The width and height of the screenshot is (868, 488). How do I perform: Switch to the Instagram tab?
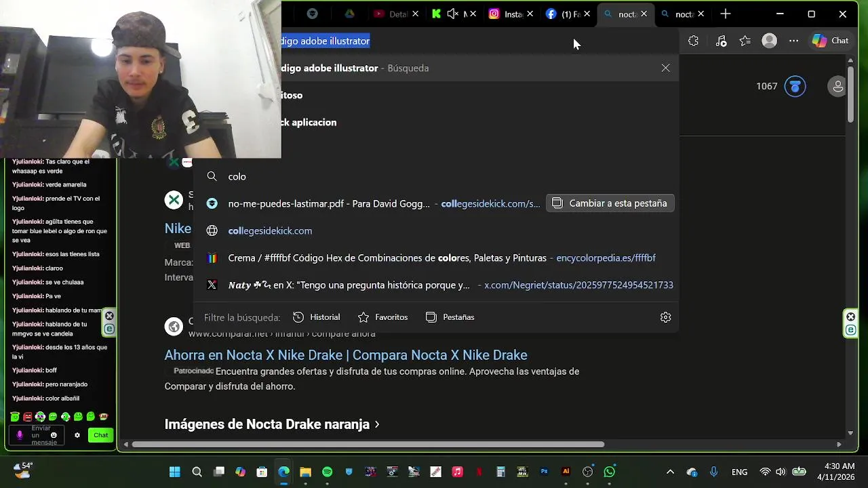(x=505, y=14)
